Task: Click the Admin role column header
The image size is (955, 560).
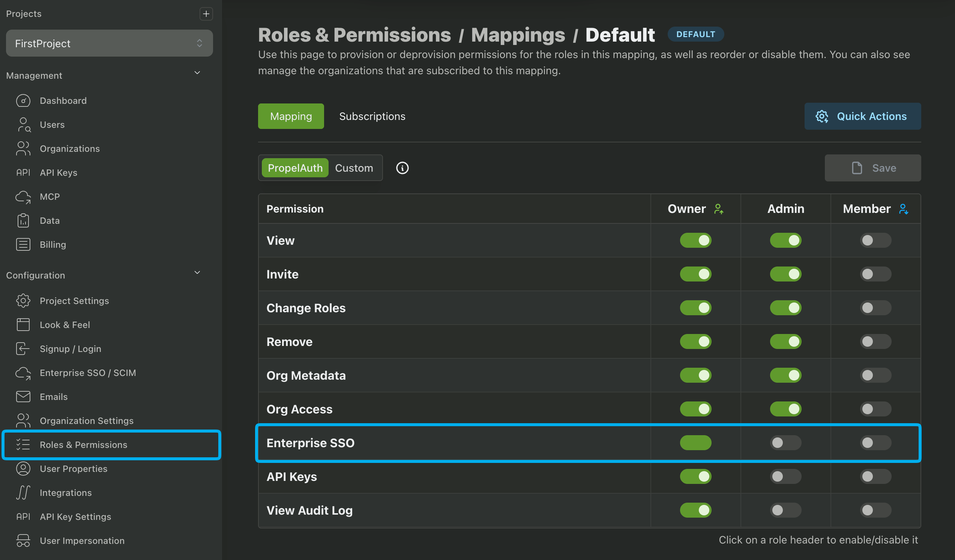Action: click(785, 209)
